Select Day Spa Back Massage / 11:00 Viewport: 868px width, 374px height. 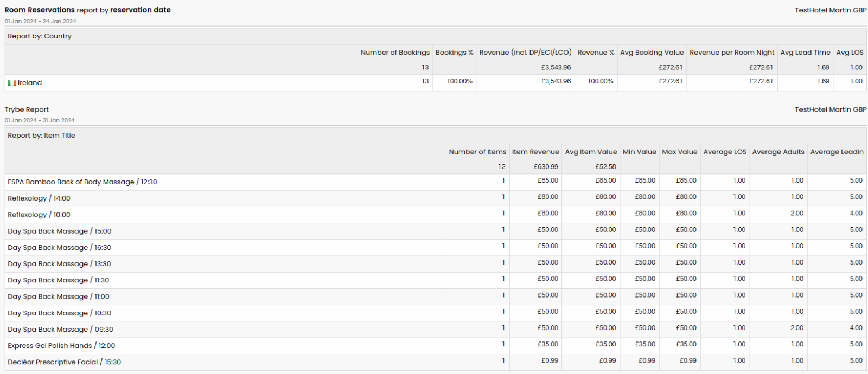59,297
